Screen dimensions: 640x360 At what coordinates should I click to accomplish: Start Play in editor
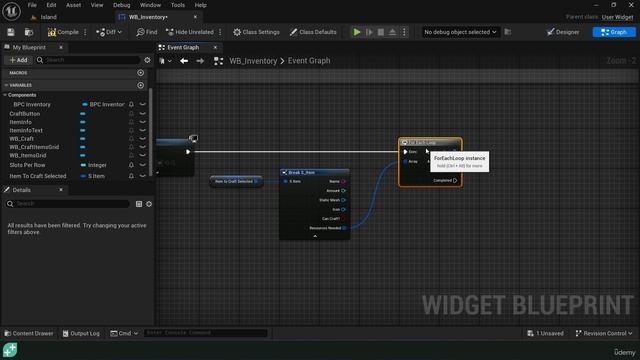point(357,32)
